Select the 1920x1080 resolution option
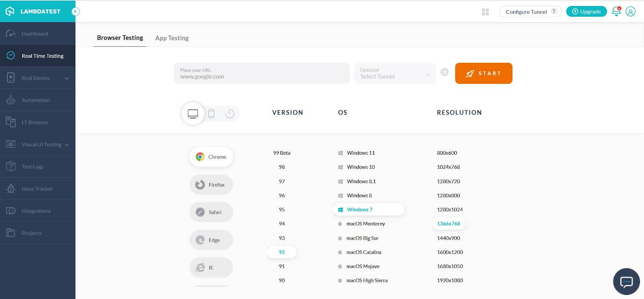Image resolution: width=644 pixels, height=299 pixels. click(x=450, y=280)
